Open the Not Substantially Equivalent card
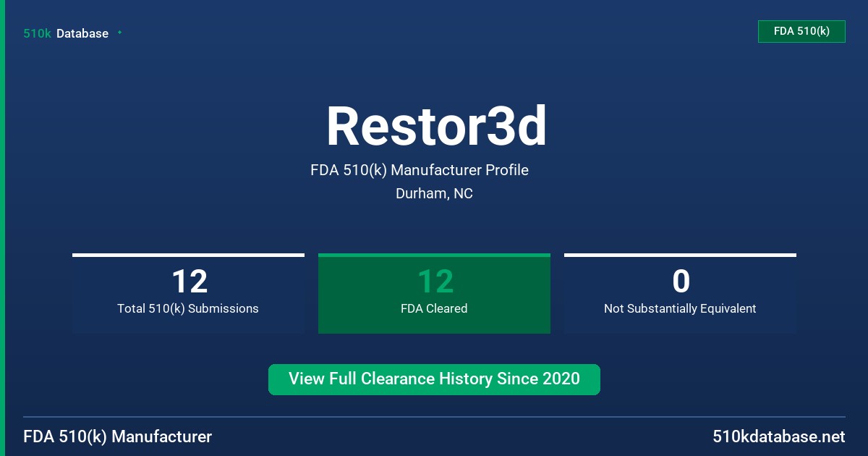 (680, 293)
